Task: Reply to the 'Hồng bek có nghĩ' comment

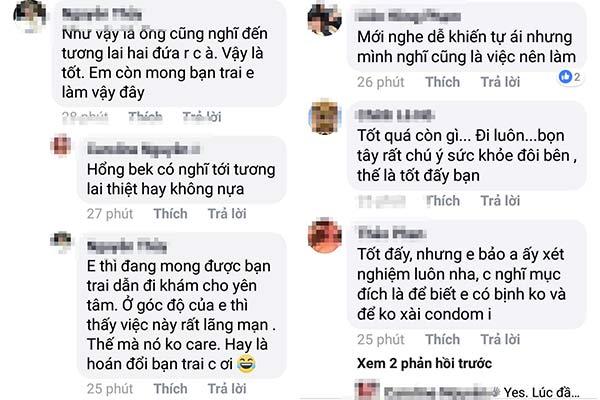Action: (227, 214)
